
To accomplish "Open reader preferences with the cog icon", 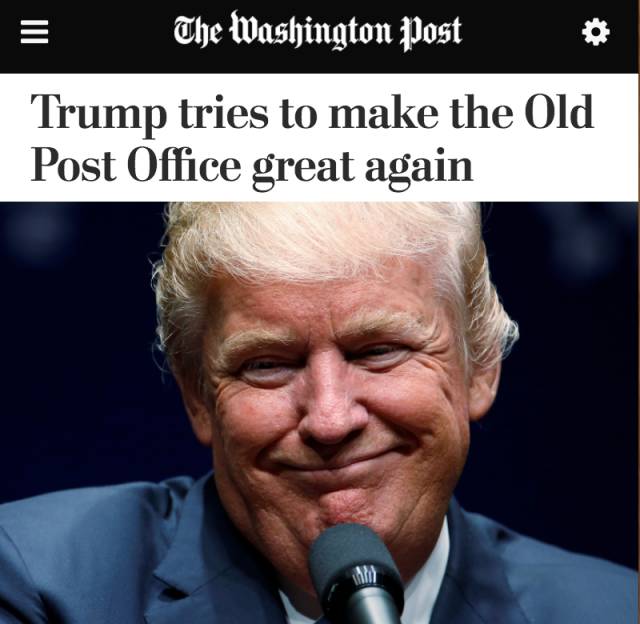I will coord(596,32).
